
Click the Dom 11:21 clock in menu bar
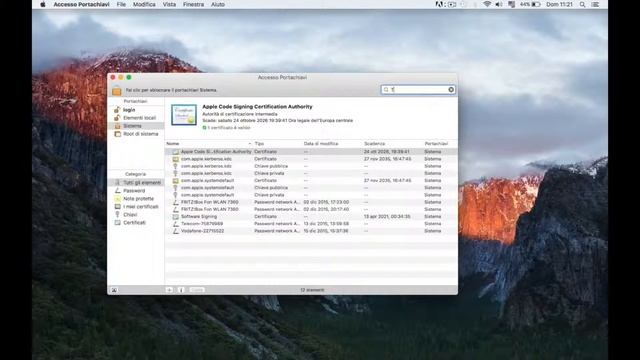coord(559,4)
